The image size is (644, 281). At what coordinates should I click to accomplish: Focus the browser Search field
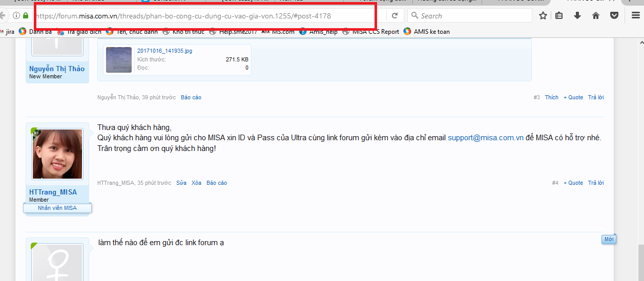pos(470,16)
